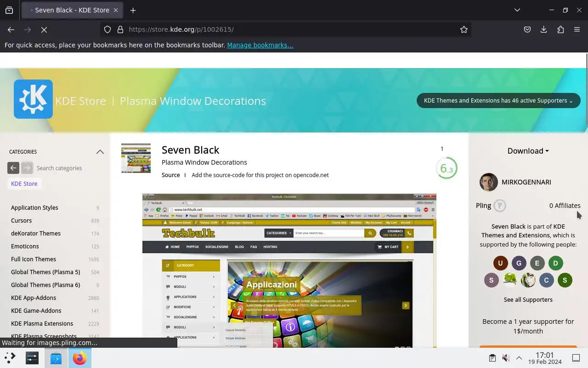Click the Plasma Window Decorations subtitle link
Viewport: 588px width, 368px height.
pos(204,162)
